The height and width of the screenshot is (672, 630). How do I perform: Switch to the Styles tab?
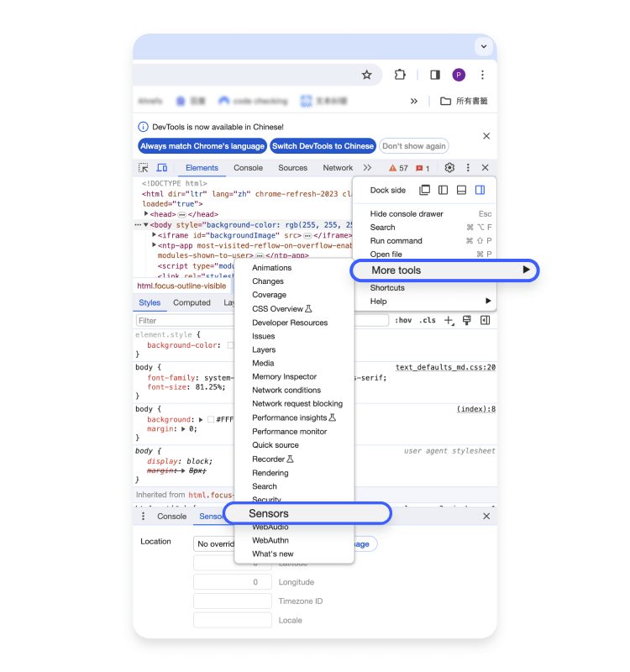(150, 302)
